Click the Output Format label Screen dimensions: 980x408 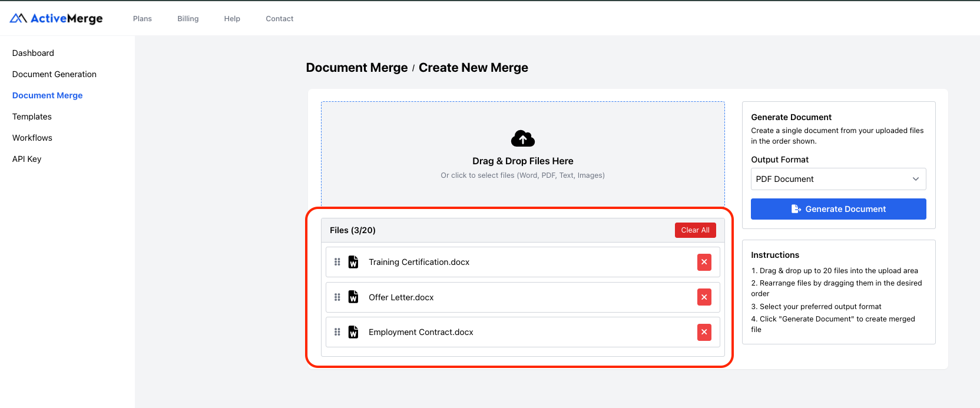coord(780,160)
